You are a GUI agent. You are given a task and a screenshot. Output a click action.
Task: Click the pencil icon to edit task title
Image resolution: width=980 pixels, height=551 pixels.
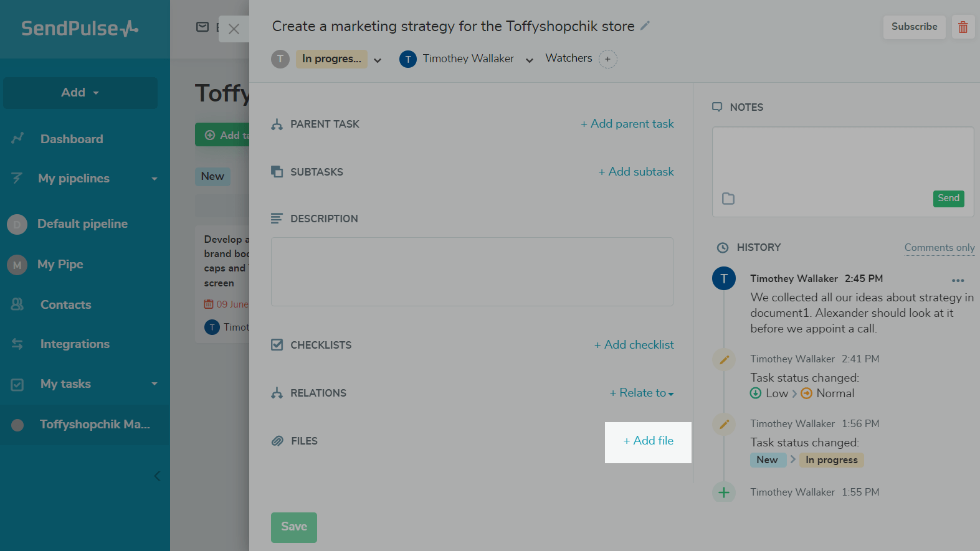coord(645,26)
